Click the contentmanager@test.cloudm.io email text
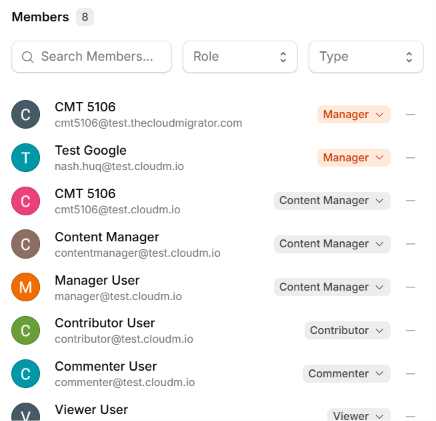 (x=138, y=253)
